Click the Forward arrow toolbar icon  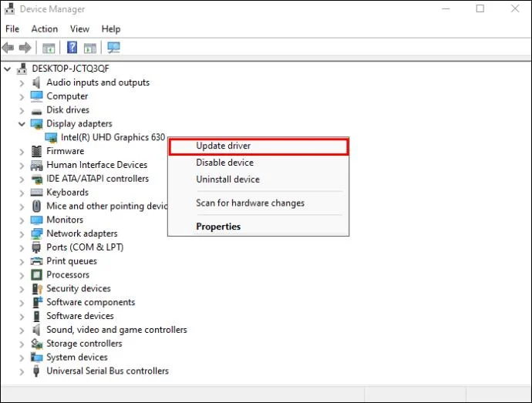pos(25,48)
